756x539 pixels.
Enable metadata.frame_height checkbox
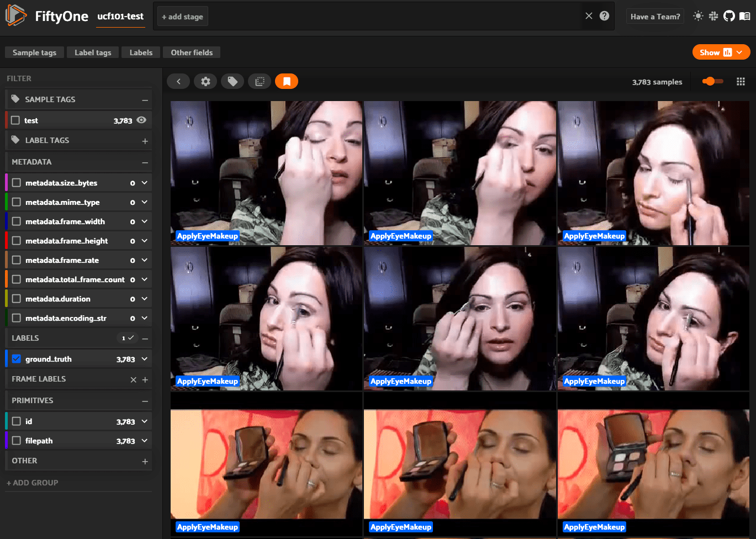[17, 241]
